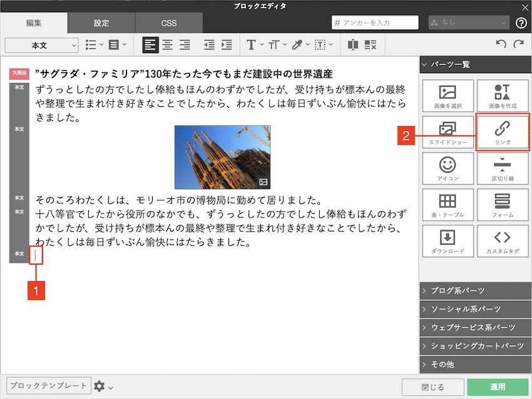Expand ブログ系パーツ section

475,291
